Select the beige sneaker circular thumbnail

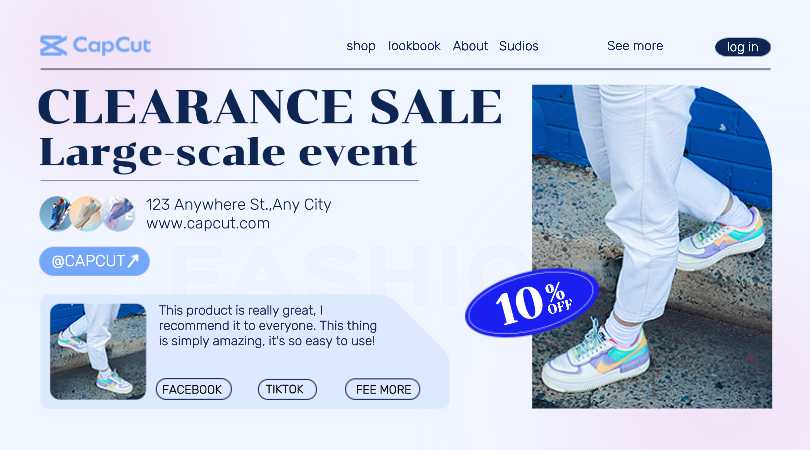coord(86,213)
